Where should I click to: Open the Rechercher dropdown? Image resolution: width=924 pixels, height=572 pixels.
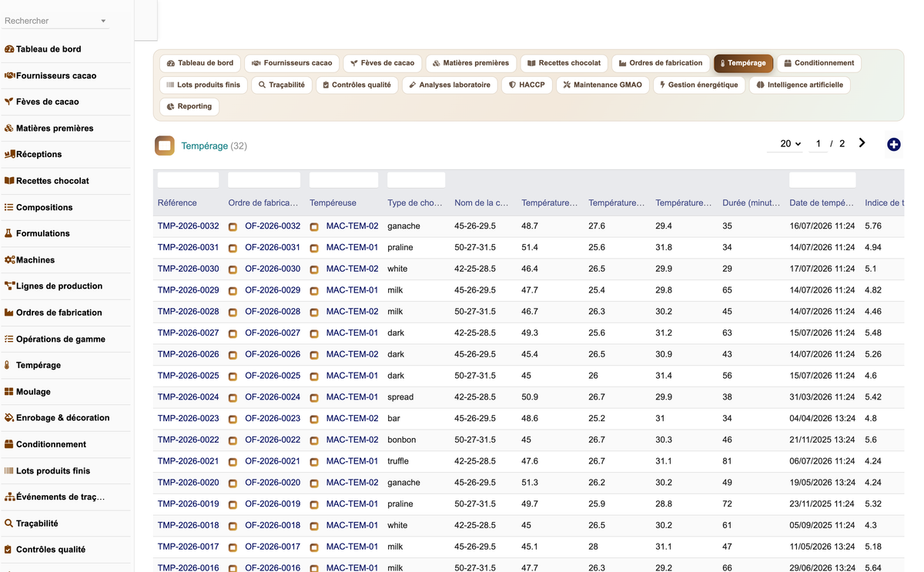point(56,21)
